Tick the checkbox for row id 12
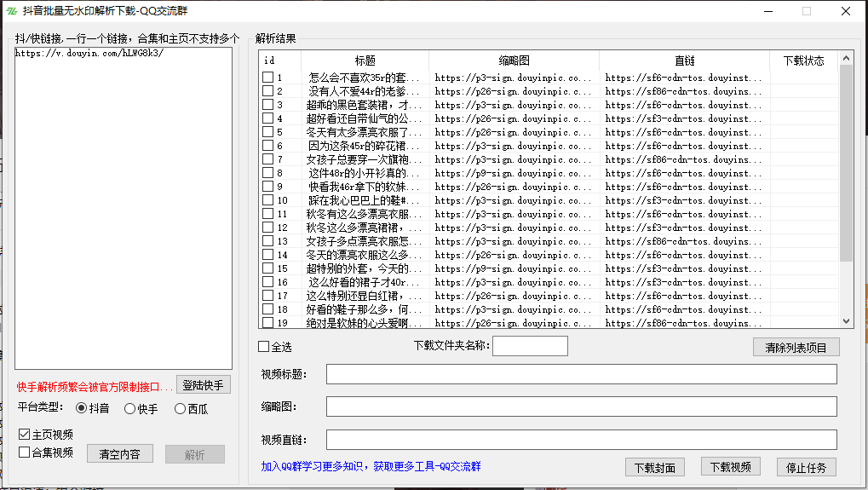Image resolution: width=868 pixels, height=490 pixels. pos(268,227)
